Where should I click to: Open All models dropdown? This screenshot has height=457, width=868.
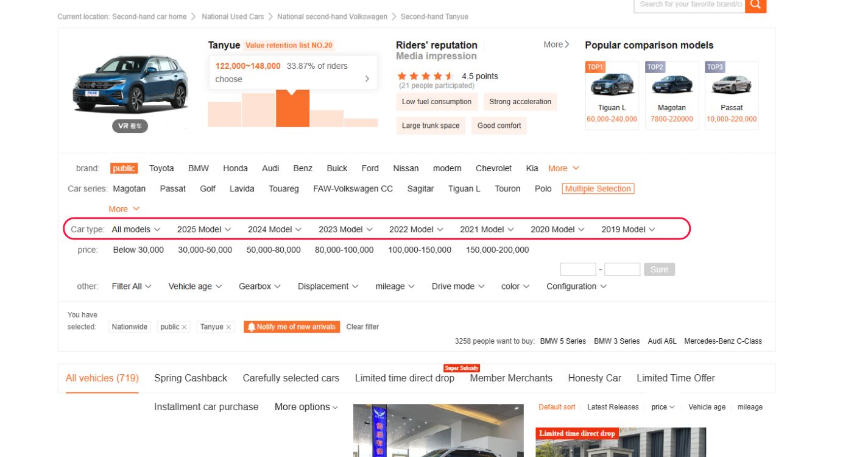(136, 229)
